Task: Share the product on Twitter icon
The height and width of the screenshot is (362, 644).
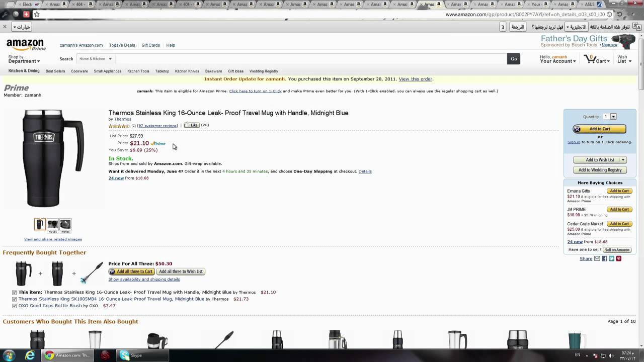Action: point(611,258)
